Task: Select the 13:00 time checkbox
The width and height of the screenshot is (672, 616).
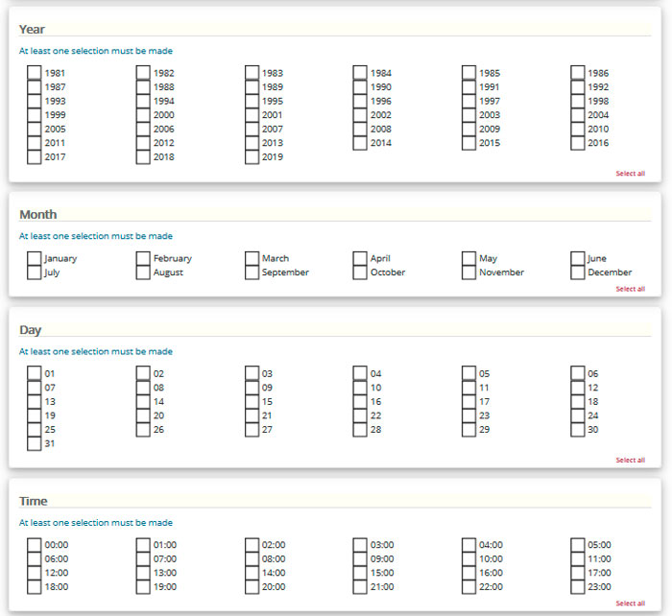Action: (143, 572)
